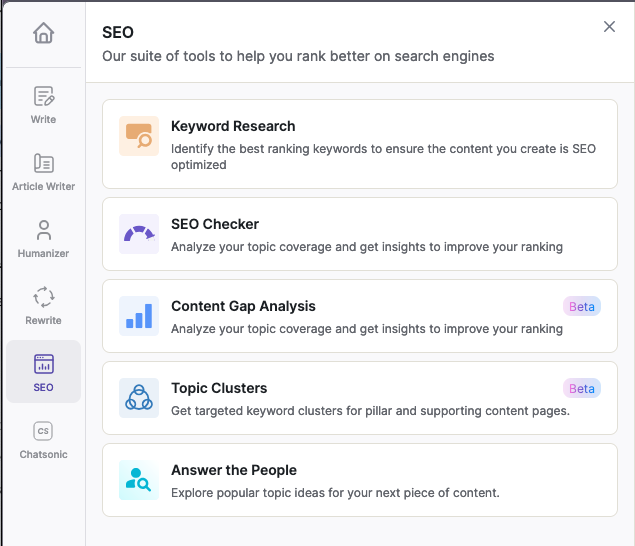Open the Write tool icon
635x546 pixels.
tap(43, 96)
